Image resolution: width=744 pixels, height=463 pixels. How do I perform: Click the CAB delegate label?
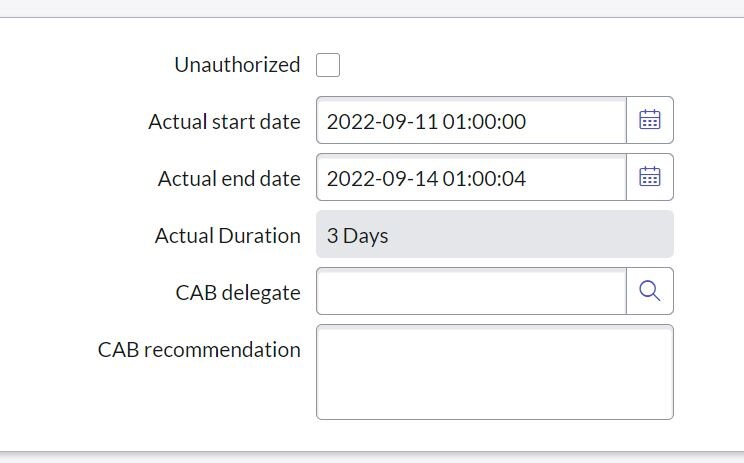tap(237, 293)
